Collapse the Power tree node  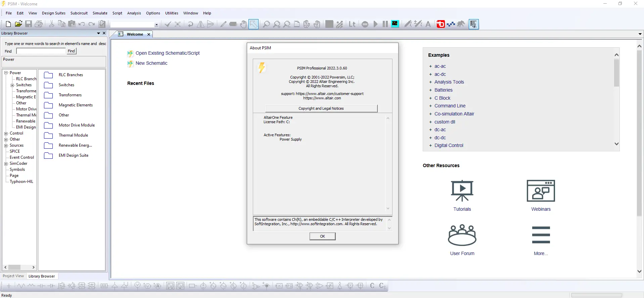(x=6, y=73)
